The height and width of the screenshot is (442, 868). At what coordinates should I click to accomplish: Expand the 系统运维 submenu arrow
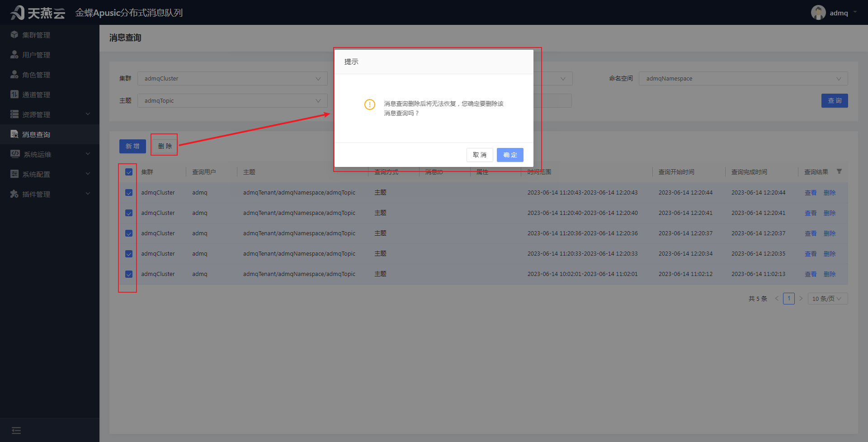[x=88, y=154]
